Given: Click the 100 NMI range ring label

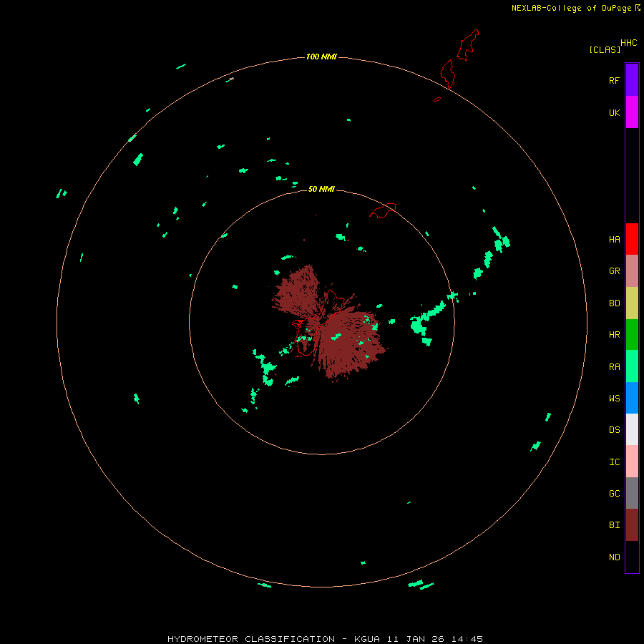Looking at the screenshot, I should [321, 57].
